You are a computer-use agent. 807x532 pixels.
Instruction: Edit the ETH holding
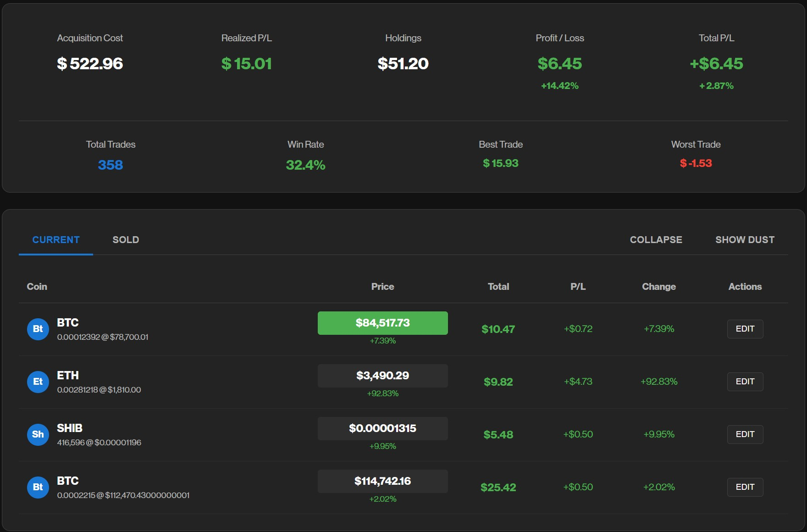tap(745, 382)
